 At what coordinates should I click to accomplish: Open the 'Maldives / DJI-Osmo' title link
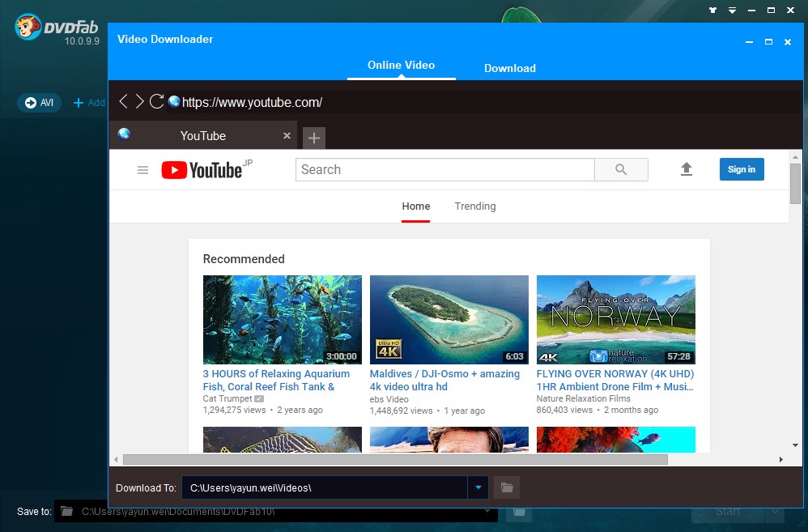pyautogui.click(x=444, y=380)
